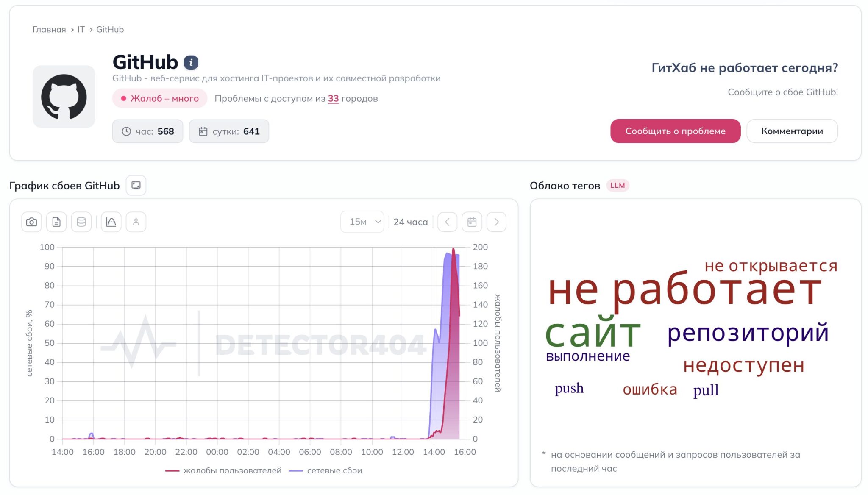The height and width of the screenshot is (495, 868).
Task: Go to previous period with left chevron
Action: [447, 222]
